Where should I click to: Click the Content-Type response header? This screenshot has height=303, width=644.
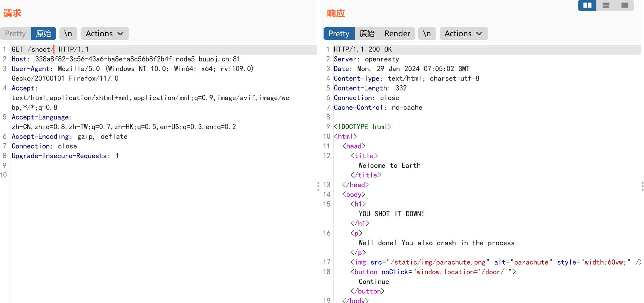[x=407, y=78]
